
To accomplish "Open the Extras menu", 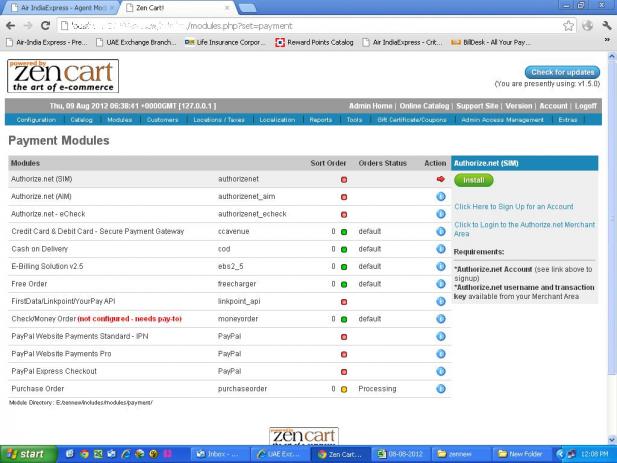I will pos(567,120).
